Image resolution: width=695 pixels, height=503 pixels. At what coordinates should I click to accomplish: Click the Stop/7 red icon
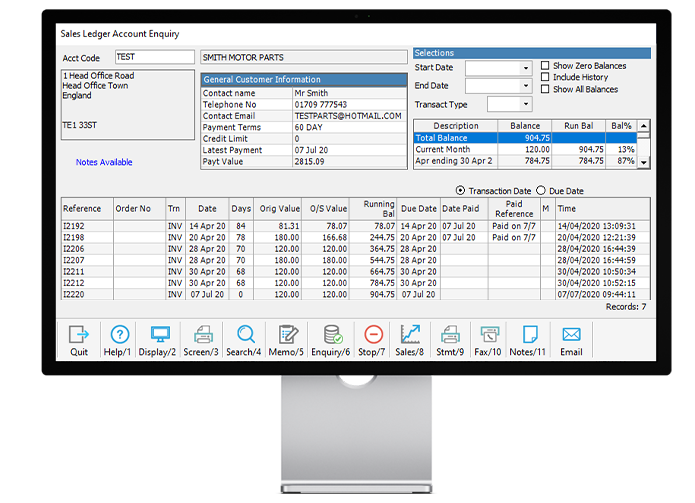click(x=374, y=335)
